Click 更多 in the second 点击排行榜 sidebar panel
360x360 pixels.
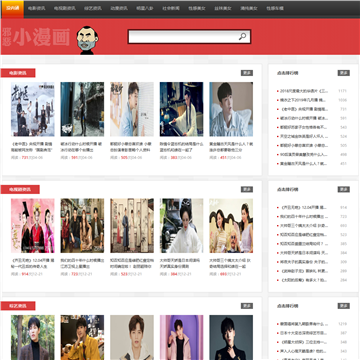[344, 189]
